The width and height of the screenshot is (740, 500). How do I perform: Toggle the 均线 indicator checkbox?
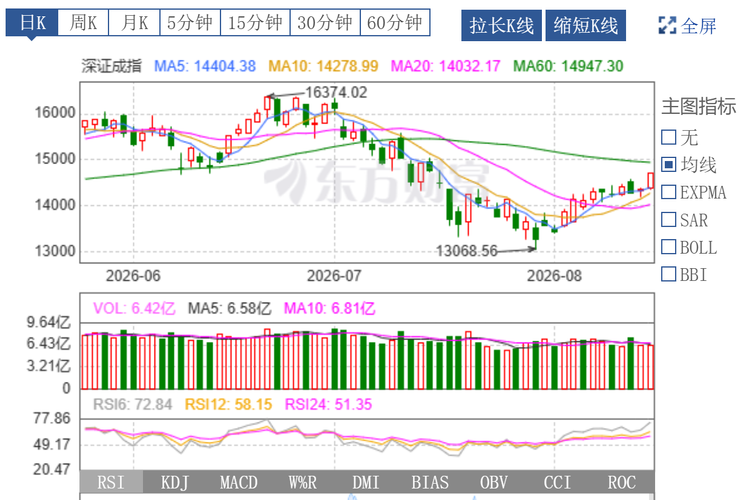[x=669, y=165]
